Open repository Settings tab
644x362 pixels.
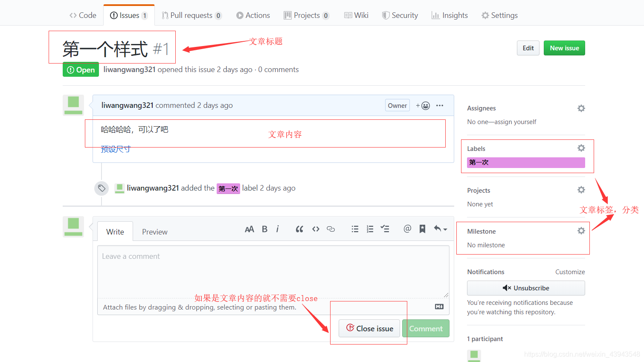499,15
